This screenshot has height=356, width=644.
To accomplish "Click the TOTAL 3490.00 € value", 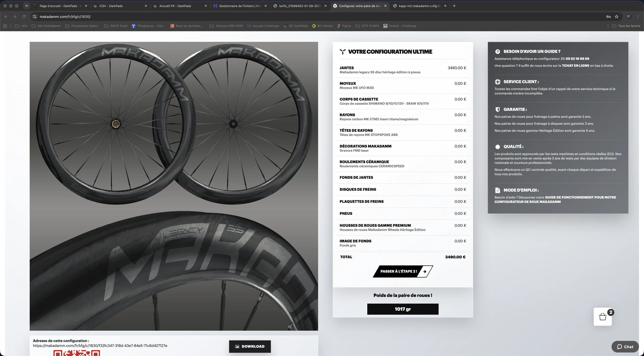I will [x=455, y=257].
